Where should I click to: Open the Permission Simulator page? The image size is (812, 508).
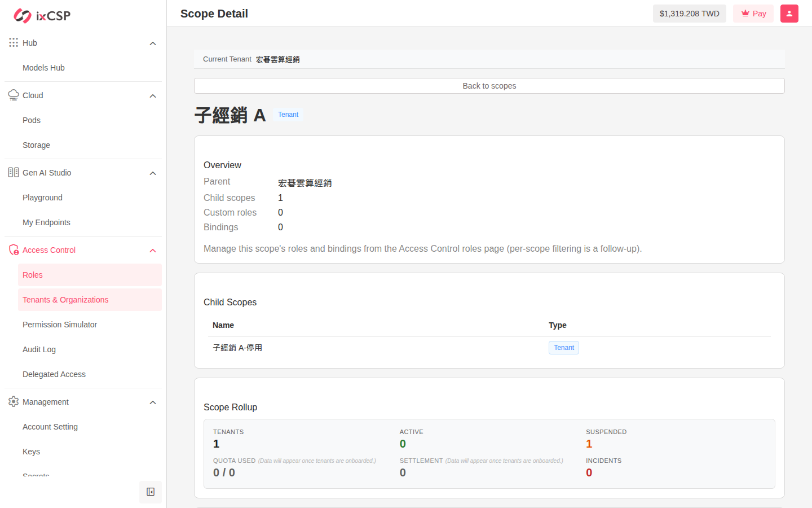click(90, 325)
